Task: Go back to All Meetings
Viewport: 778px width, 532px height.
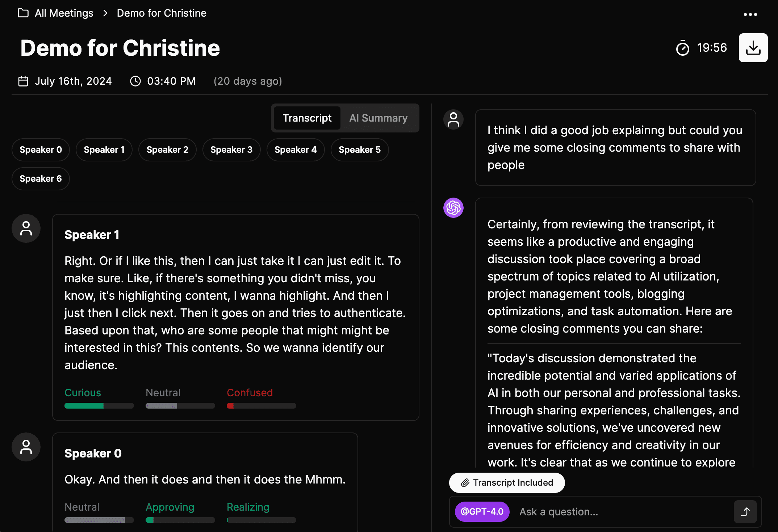Action: tap(64, 13)
